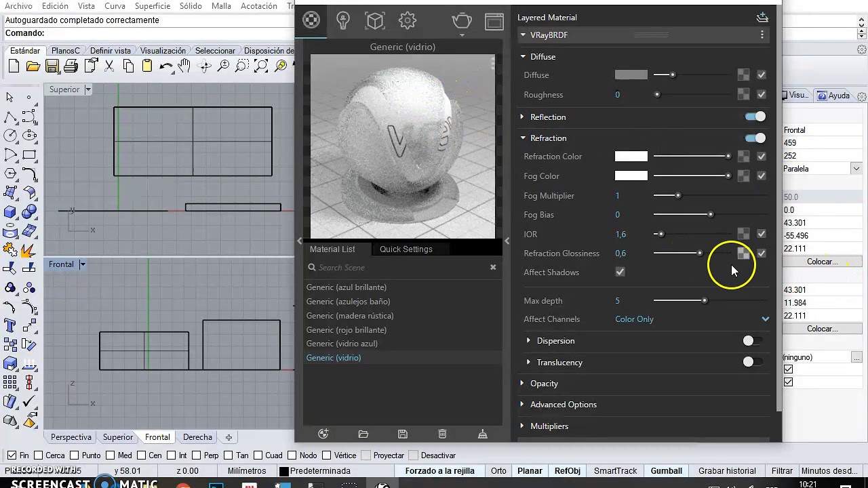Click the Cut scissors icon

tap(109, 66)
